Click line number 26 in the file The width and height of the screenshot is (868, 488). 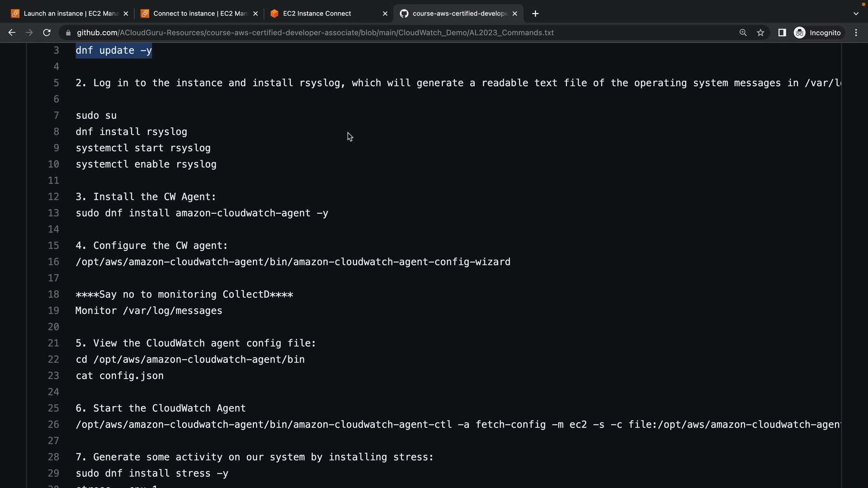(x=53, y=424)
